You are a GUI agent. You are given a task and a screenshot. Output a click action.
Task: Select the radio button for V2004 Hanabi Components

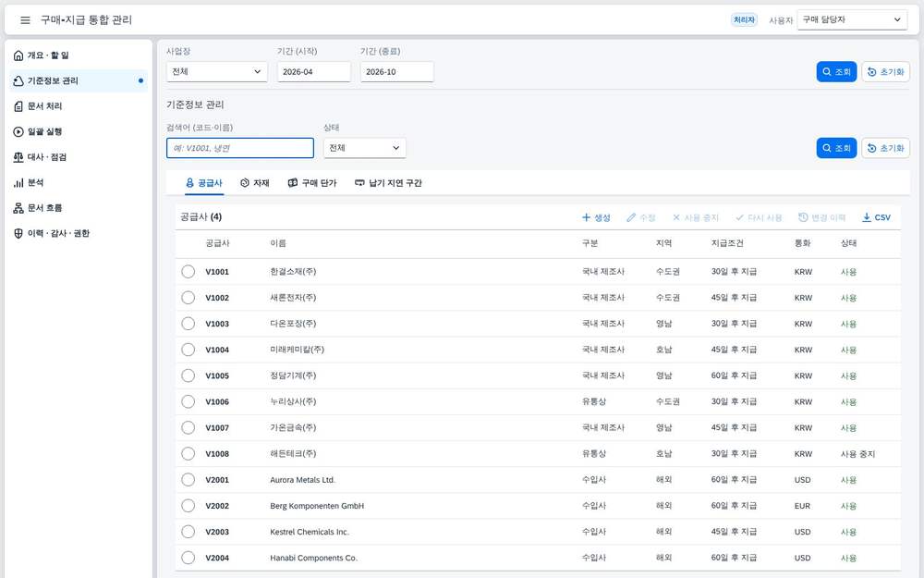(x=188, y=558)
